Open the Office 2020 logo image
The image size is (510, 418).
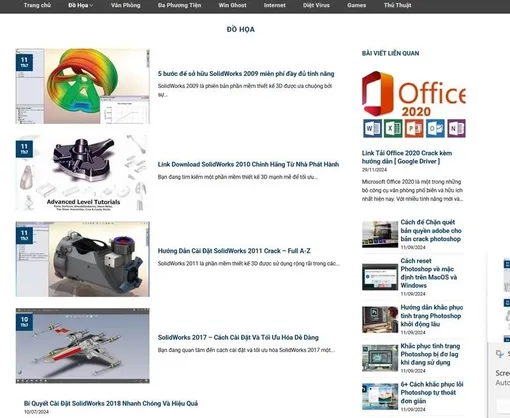(x=414, y=104)
